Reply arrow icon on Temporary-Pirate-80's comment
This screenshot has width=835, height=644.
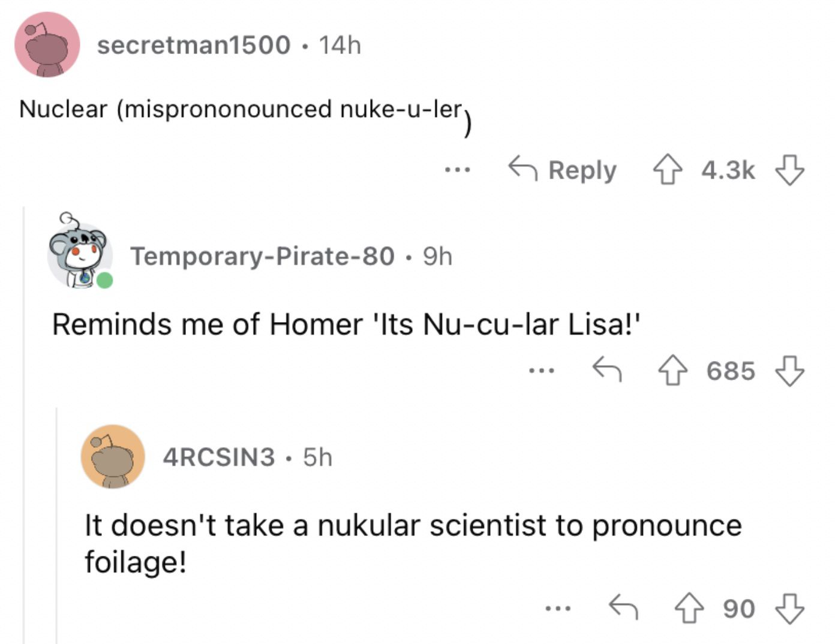click(x=607, y=369)
